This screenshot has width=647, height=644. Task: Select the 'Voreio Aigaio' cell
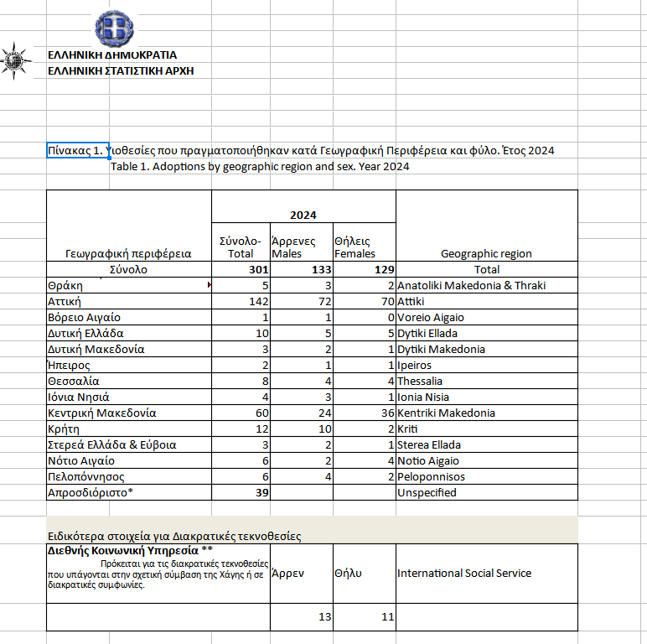pyautogui.click(x=486, y=317)
